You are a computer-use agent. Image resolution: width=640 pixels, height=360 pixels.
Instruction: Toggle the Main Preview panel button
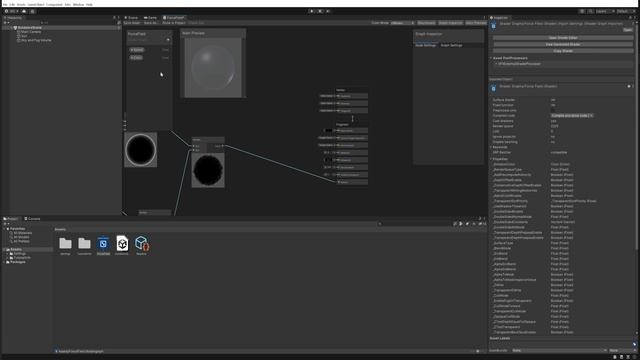(476, 23)
